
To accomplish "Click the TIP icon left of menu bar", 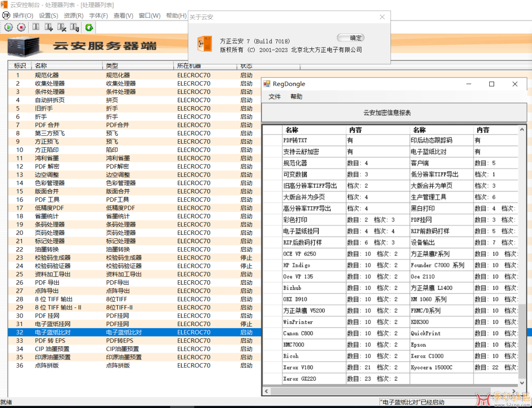I will (6, 15).
